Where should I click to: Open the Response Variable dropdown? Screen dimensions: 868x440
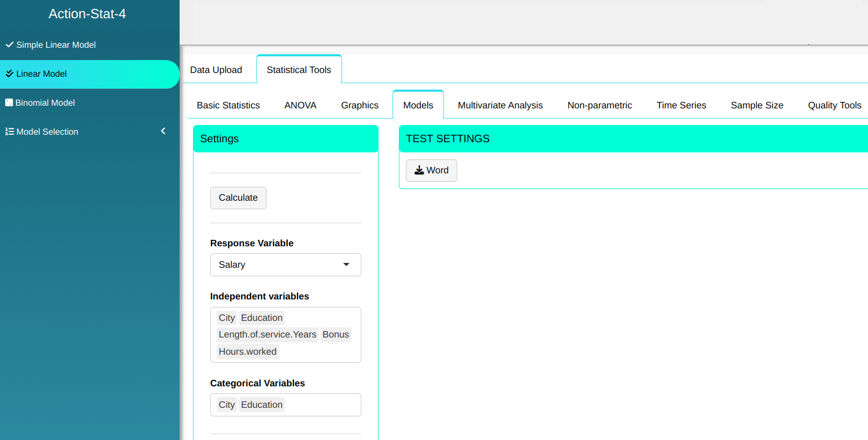285,265
